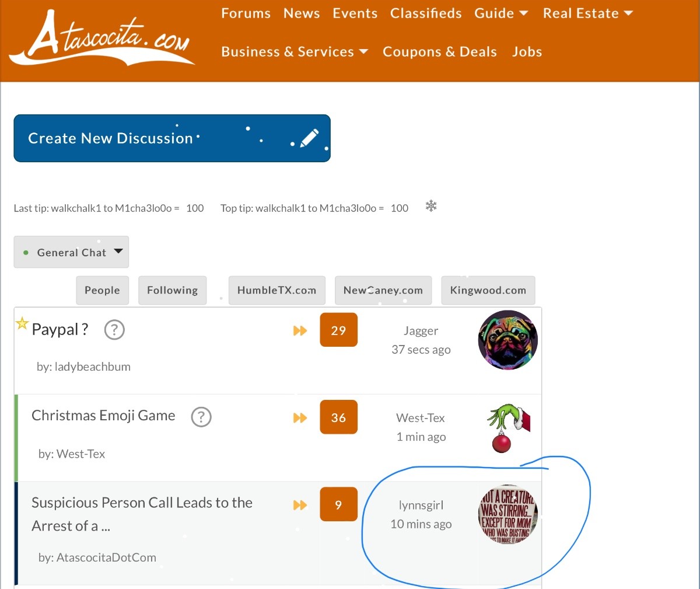Toggle the snowflake icon near tips

point(431,206)
